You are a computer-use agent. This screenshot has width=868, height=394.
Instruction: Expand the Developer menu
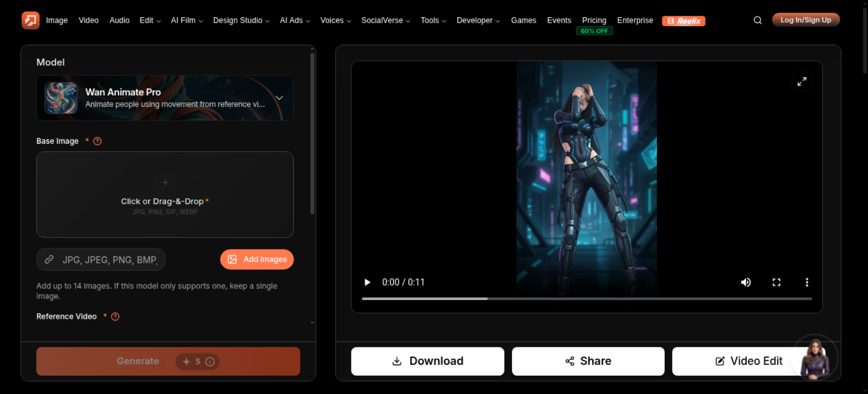[478, 20]
